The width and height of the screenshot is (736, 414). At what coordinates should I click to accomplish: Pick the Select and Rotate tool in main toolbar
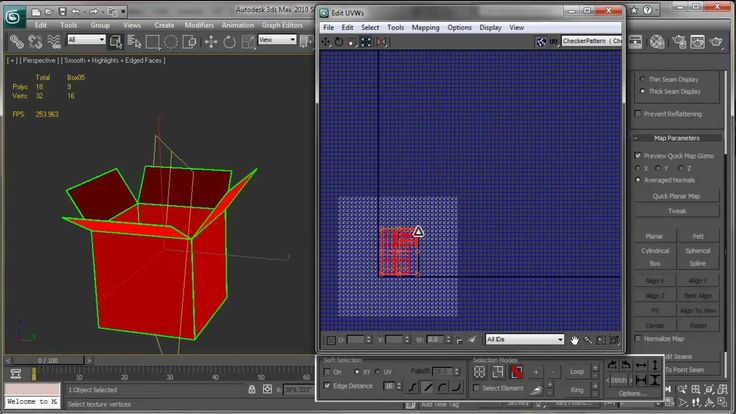click(x=227, y=42)
